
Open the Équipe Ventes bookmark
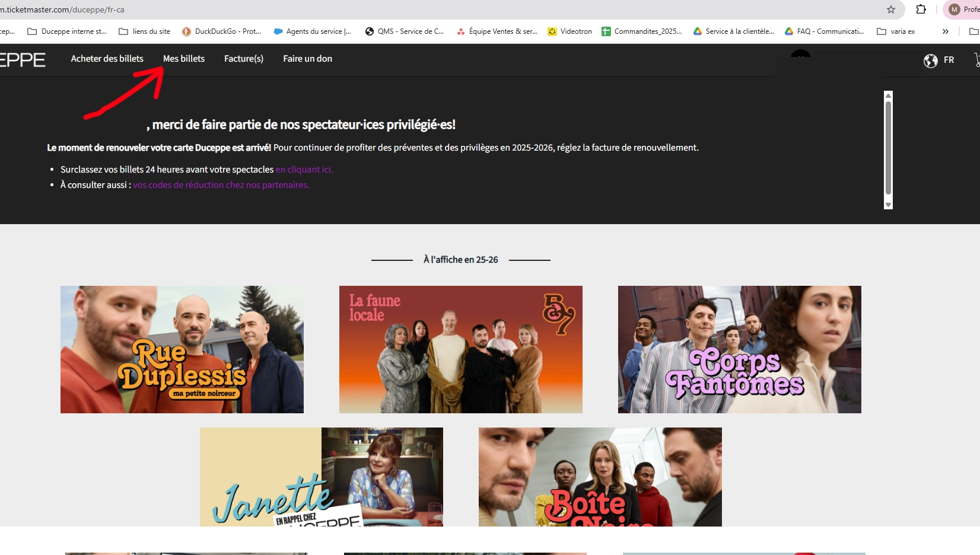(497, 31)
